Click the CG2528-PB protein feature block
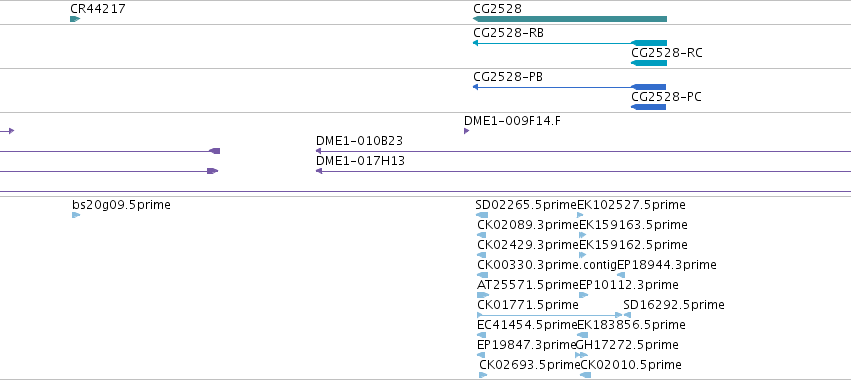Screen dimensions: 851x380 tap(649, 87)
